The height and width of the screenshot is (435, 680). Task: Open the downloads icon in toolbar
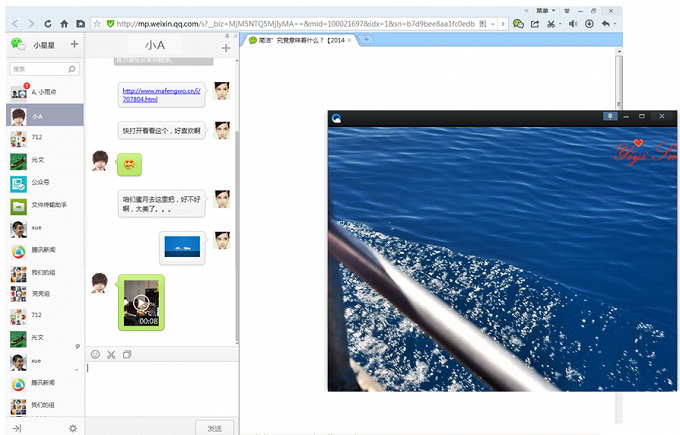(x=589, y=23)
